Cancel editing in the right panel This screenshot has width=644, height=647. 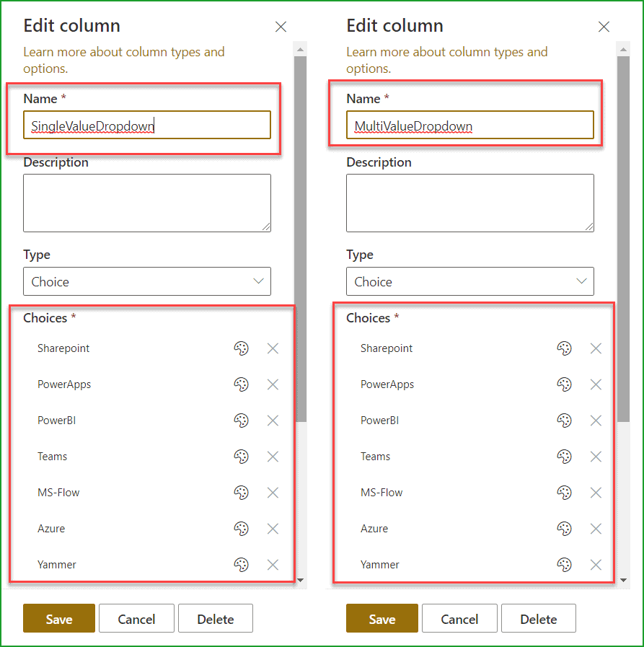459,618
